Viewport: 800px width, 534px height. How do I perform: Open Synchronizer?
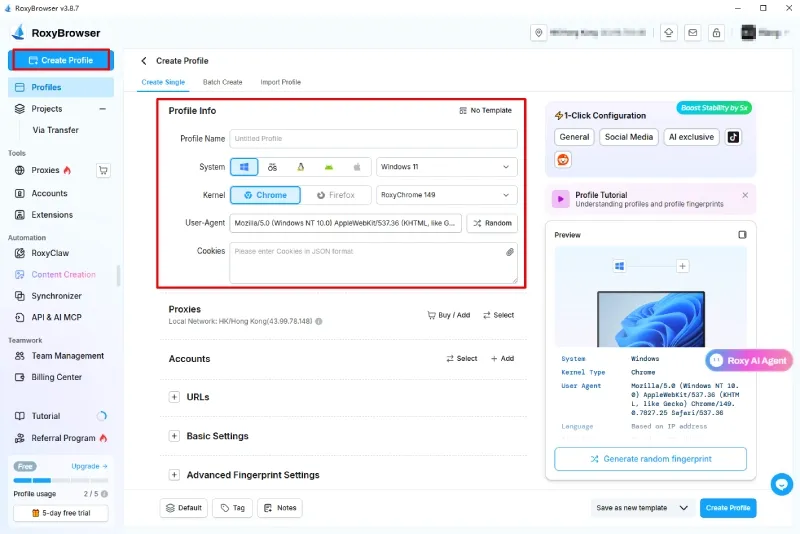coord(56,296)
